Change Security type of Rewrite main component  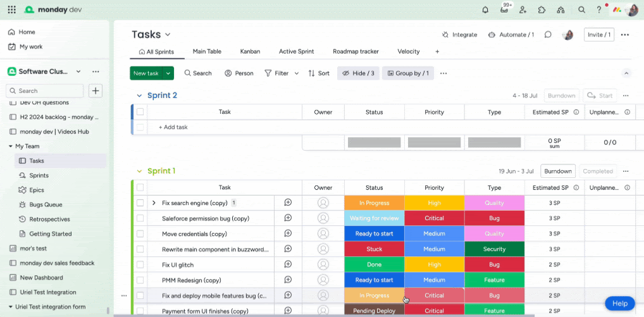[495, 249]
